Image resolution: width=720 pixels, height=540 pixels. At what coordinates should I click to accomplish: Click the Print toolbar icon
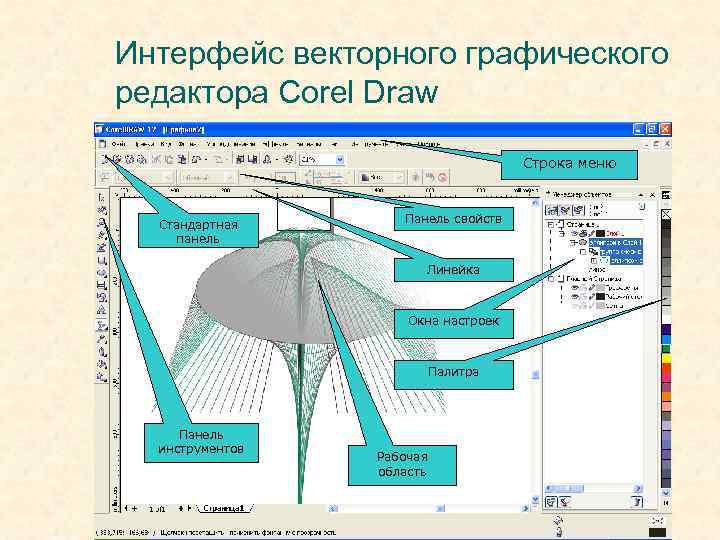(141, 159)
